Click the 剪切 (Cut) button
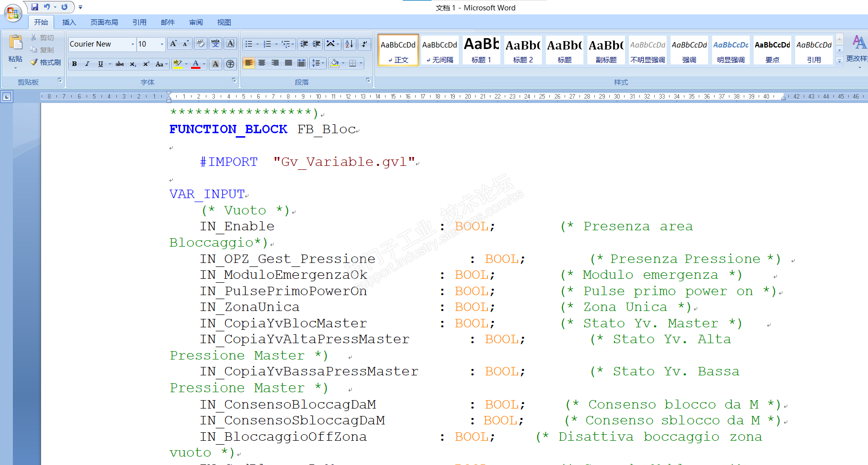 (42, 38)
